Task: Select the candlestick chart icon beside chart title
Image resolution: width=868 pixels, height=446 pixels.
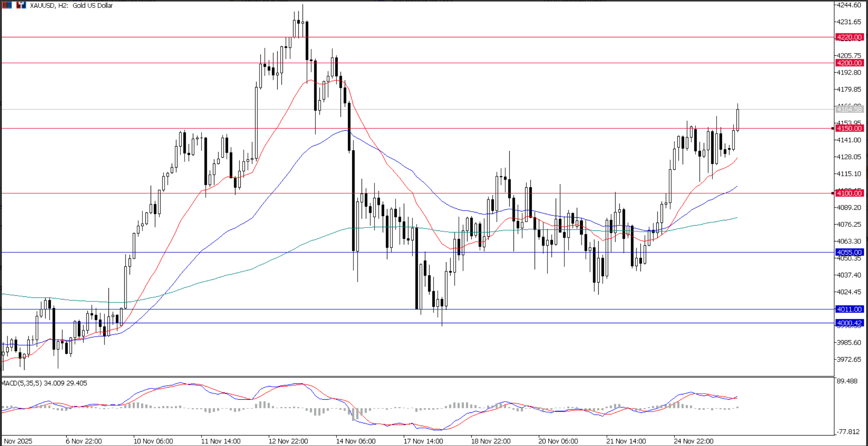Action: pos(21,5)
